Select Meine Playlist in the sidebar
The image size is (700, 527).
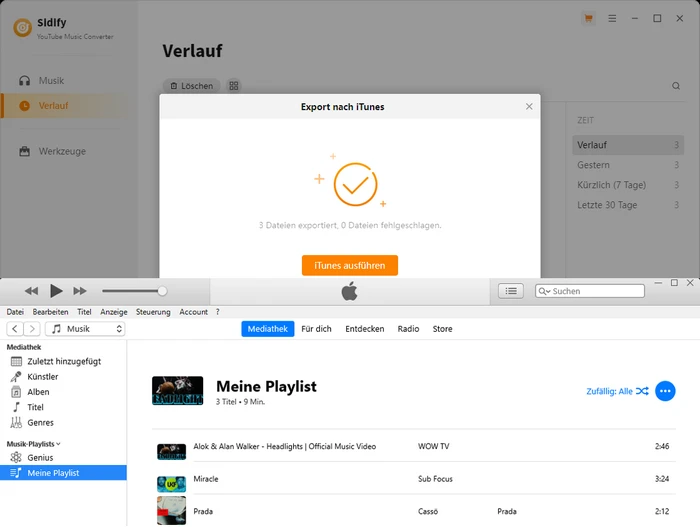(63, 473)
